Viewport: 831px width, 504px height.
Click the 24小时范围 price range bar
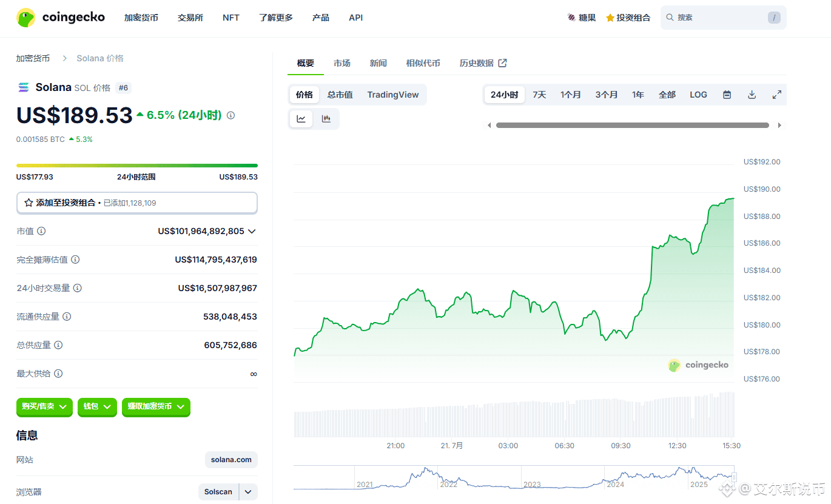(137, 166)
